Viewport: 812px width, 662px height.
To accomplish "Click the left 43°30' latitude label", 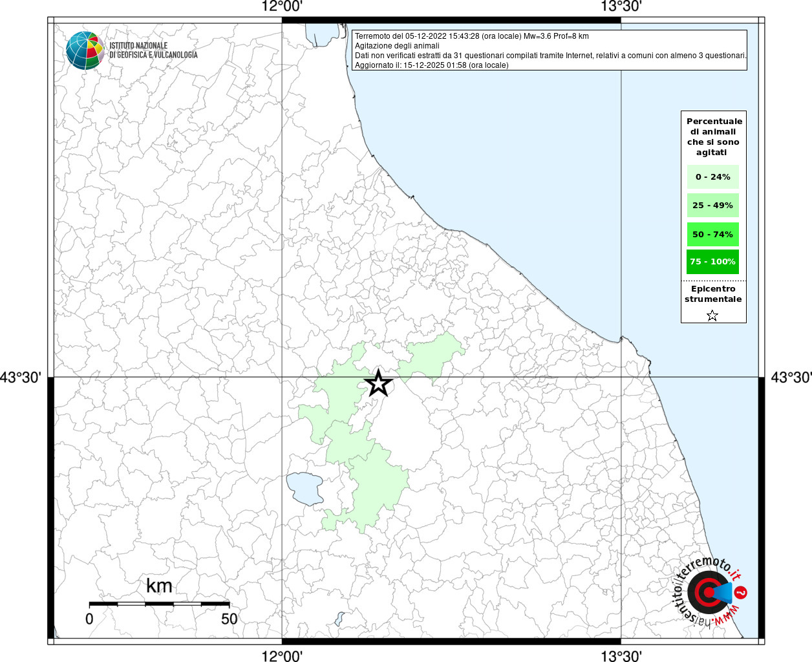I will pyautogui.click(x=21, y=377).
